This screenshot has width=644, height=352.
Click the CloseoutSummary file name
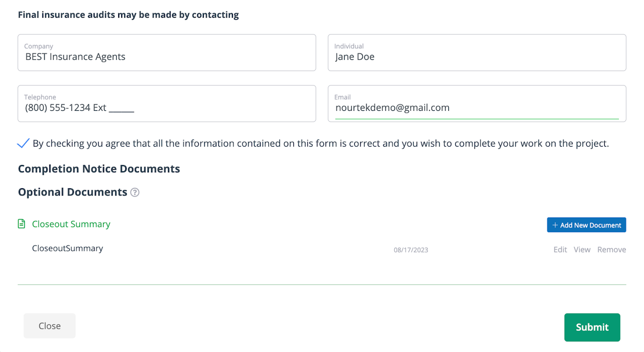pos(67,248)
